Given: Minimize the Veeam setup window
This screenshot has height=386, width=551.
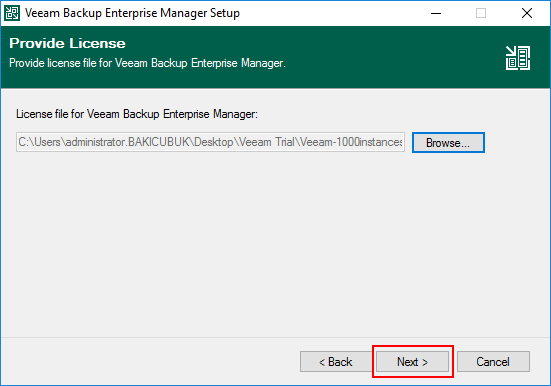Looking at the screenshot, I should point(436,13).
